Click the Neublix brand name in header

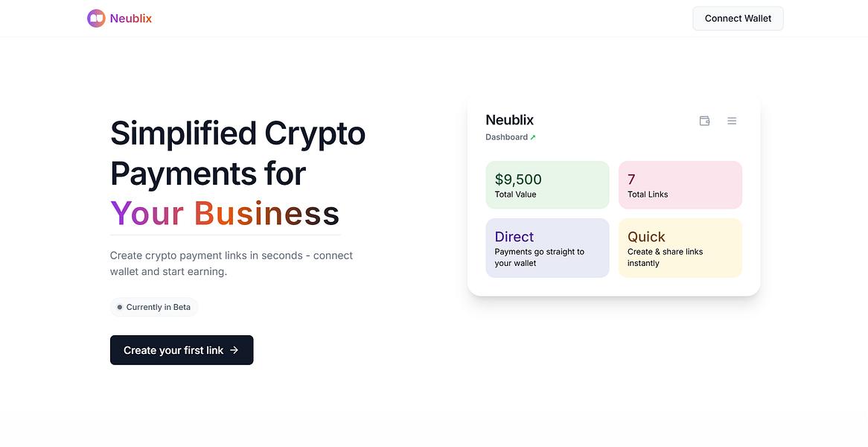click(x=130, y=19)
